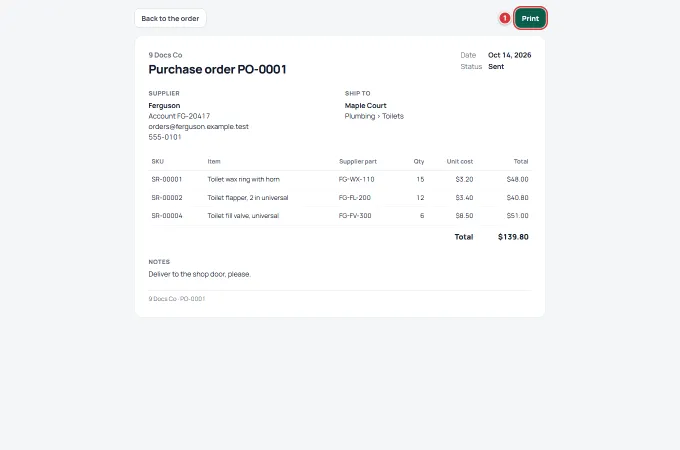This screenshot has height=450, width=680.
Task: Click unit cost $3.20
Action: click(x=464, y=179)
